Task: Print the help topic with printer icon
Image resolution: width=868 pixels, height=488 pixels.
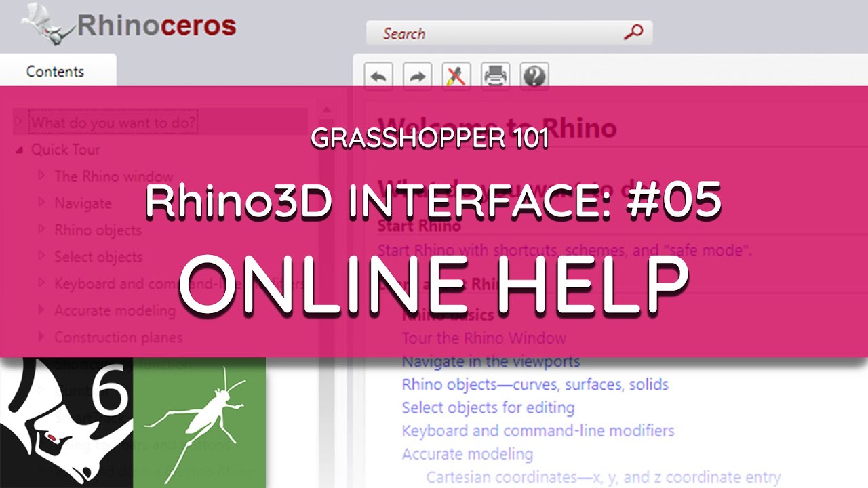Action: [x=495, y=76]
